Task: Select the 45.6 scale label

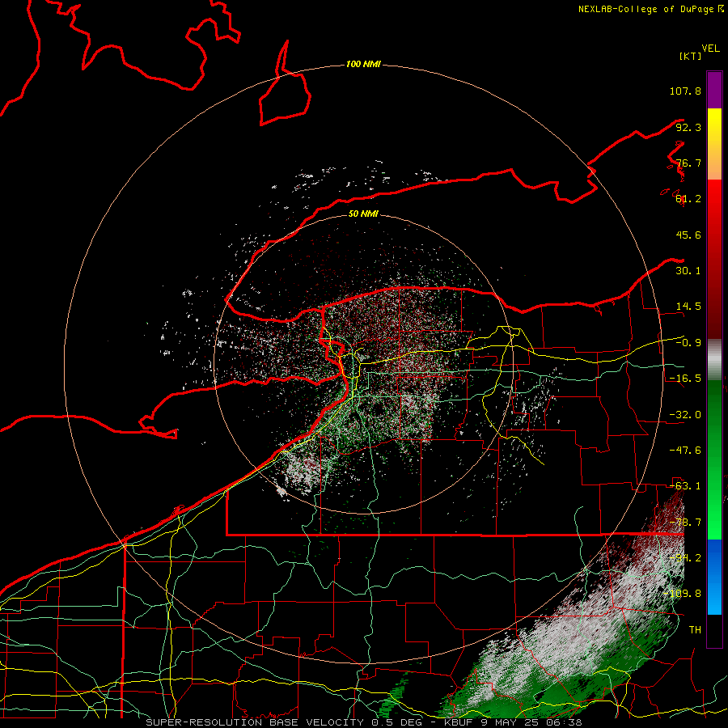Action: tap(688, 235)
